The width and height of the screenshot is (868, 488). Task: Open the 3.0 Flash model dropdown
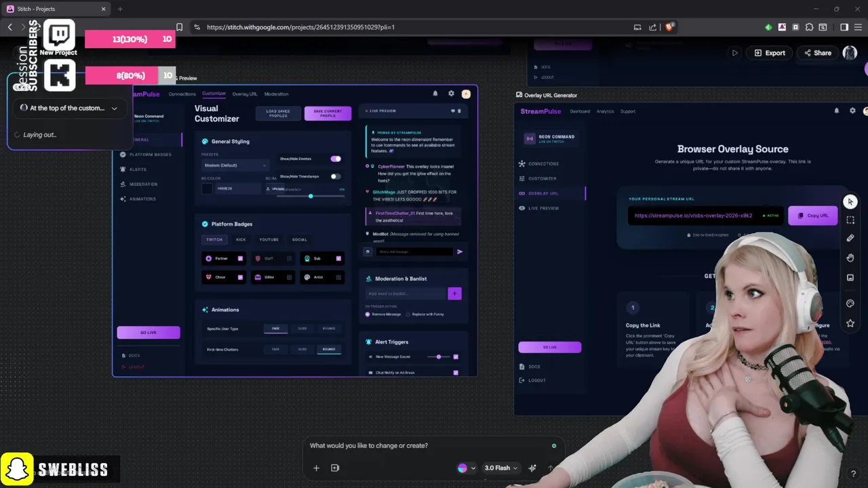pyautogui.click(x=501, y=468)
